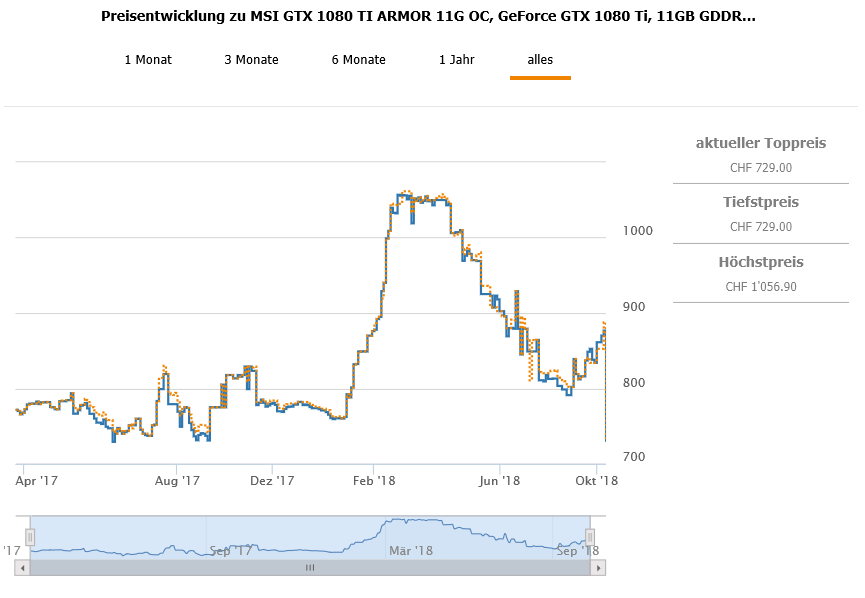Click the "Höchstpreis" heading
This screenshot has width=865, height=598.
coord(761,263)
